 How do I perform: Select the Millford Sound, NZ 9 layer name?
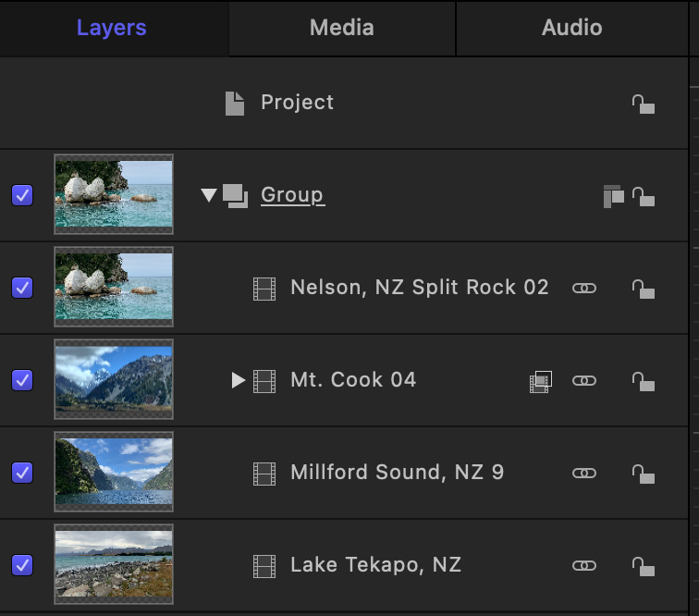point(397,473)
